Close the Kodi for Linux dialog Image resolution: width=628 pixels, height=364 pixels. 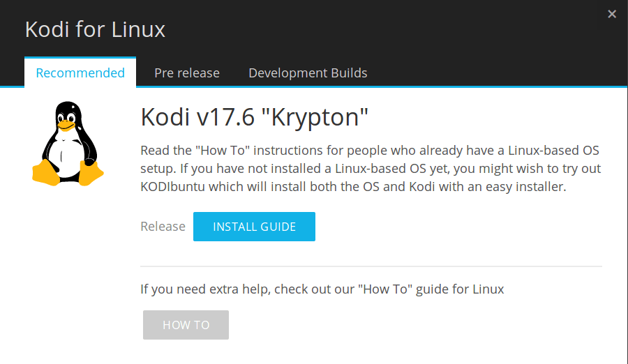pyautogui.click(x=612, y=14)
